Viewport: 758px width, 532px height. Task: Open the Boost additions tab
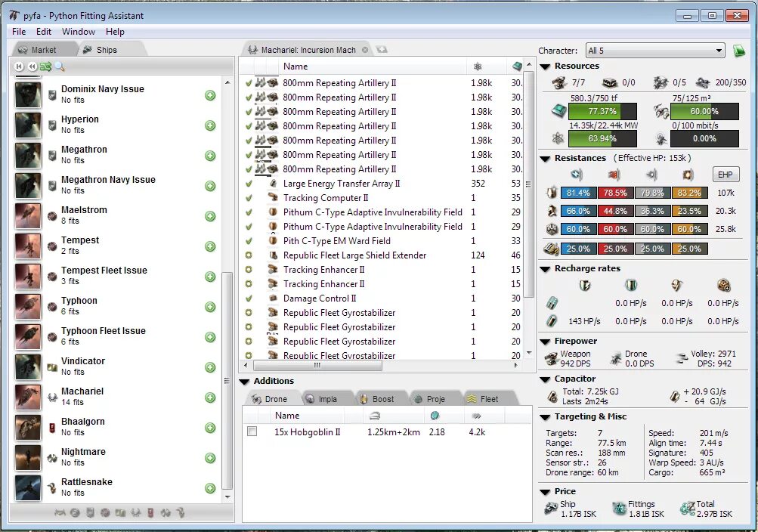[382, 399]
